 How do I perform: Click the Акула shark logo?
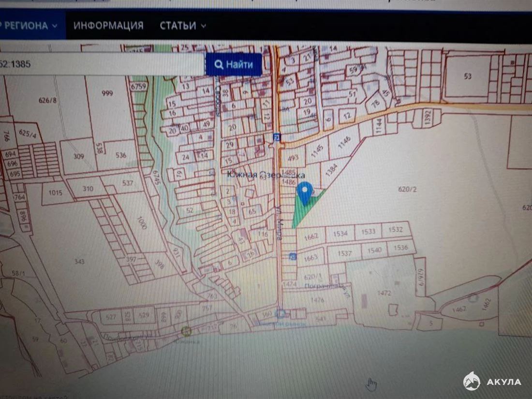tap(472, 381)
